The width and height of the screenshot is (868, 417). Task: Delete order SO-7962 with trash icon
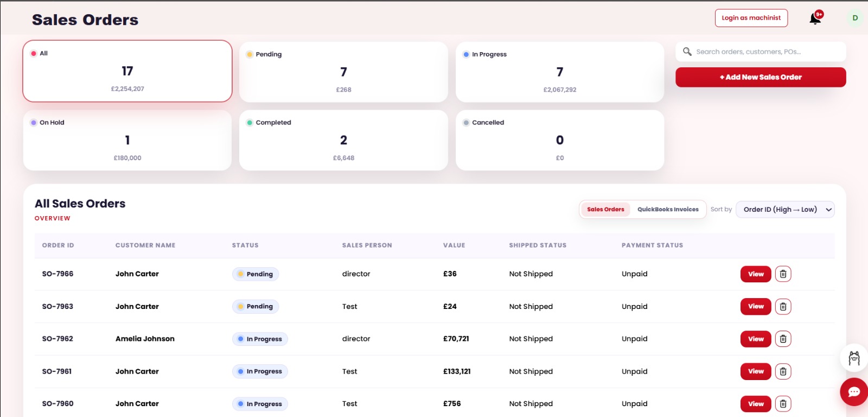pos(783,339)
